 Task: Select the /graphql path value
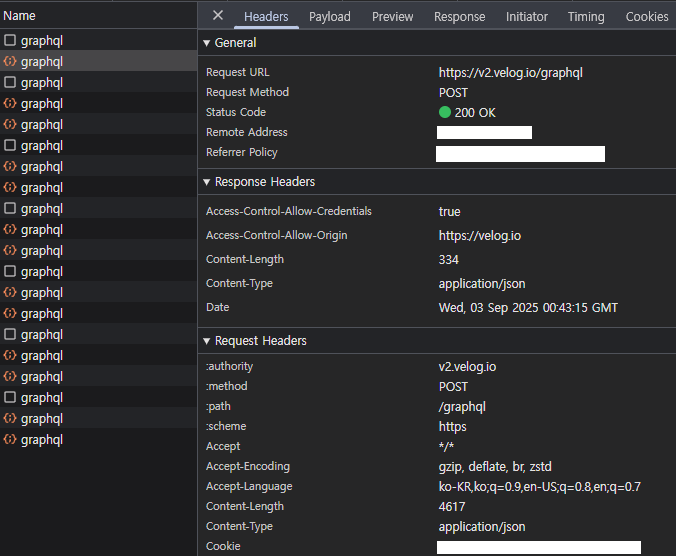pos(462,407)
